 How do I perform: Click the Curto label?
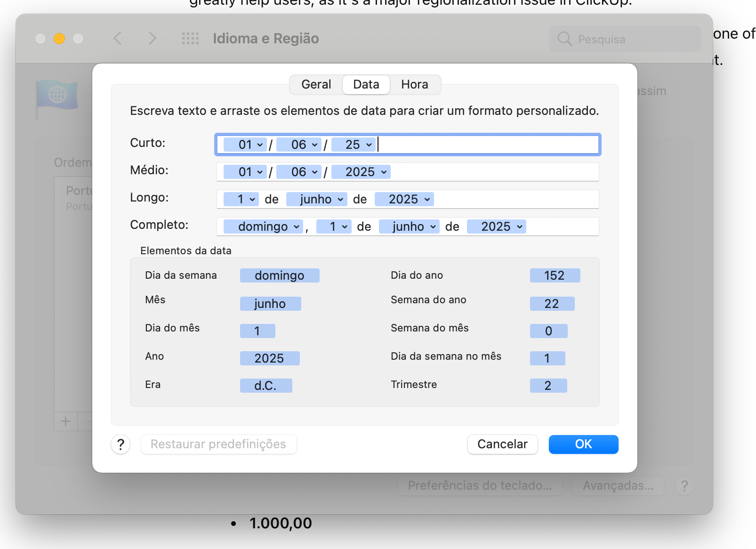point(148,143)
